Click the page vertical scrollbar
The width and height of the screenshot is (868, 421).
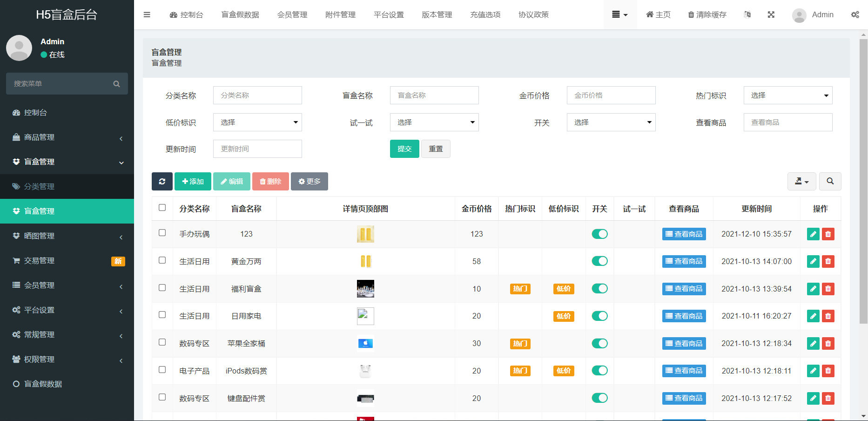tap(864, 182)
